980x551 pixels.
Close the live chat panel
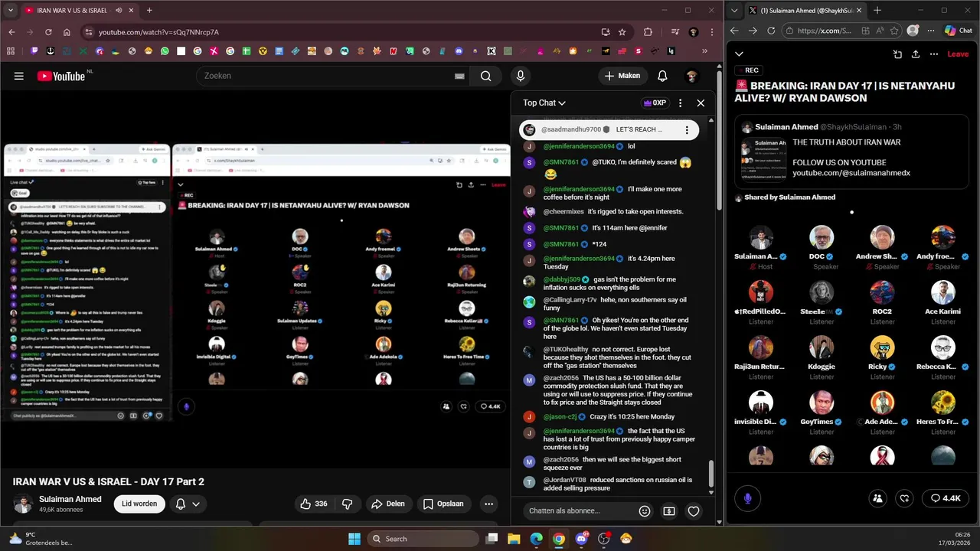[701, 103]
